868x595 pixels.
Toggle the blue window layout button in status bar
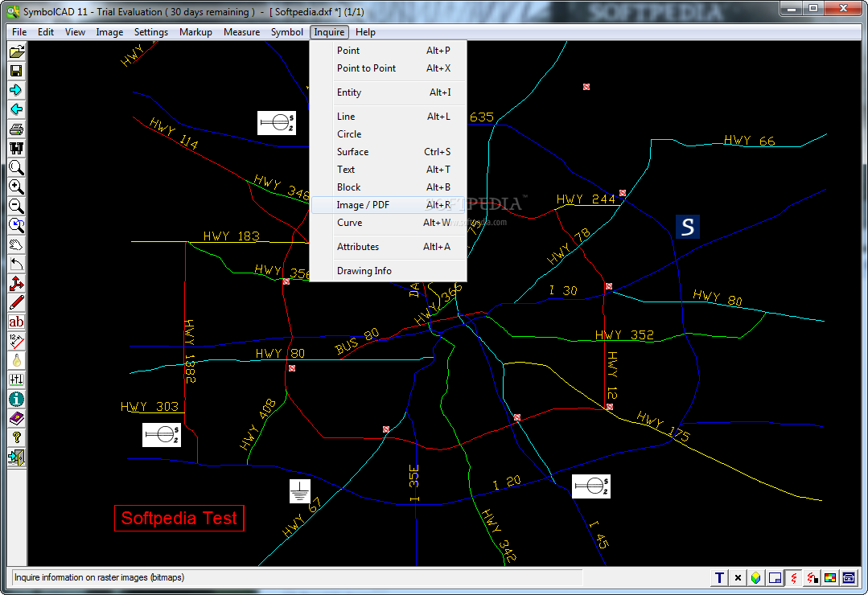(x=775, y=578)
